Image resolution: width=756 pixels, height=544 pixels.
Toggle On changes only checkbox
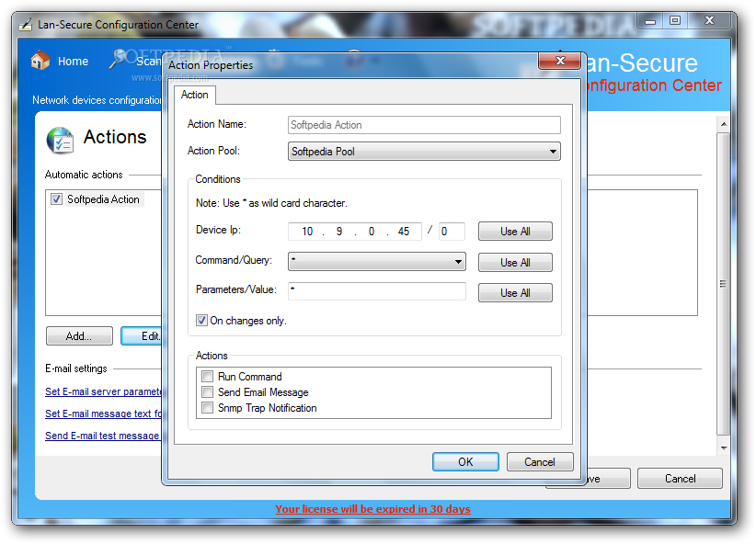[x=201, y=321]
